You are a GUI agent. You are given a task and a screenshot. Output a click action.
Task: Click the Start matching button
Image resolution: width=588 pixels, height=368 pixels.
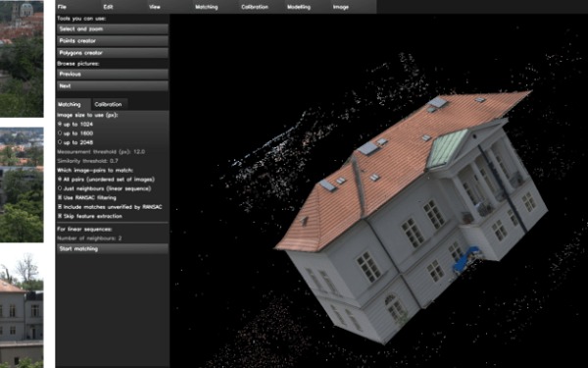coord(113,248)
